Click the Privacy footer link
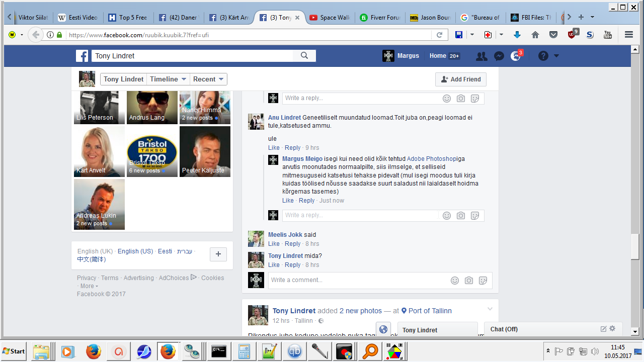The width and height of the screenshot is (644, 362). pyautogui.click(x=87, y=278)
